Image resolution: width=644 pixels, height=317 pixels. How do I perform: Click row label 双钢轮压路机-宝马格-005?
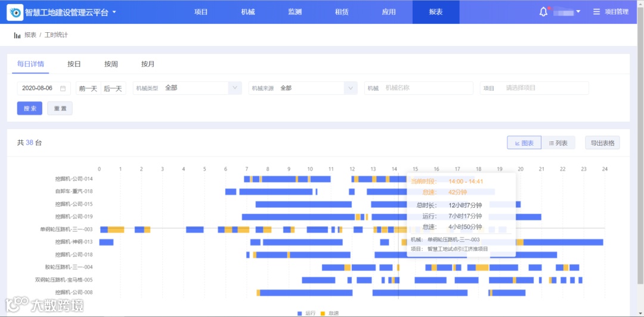coord(64,280)
